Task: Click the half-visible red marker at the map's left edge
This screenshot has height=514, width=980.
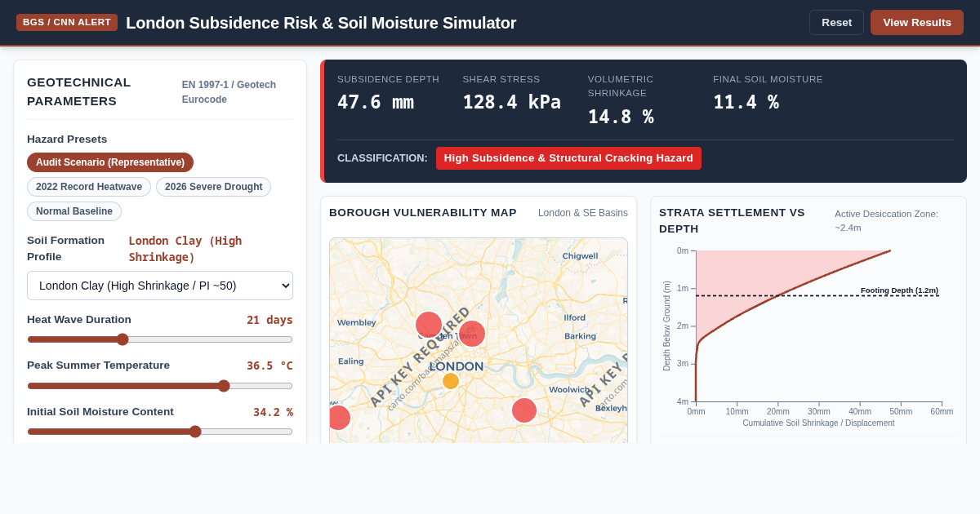Action: coord(340,418)
